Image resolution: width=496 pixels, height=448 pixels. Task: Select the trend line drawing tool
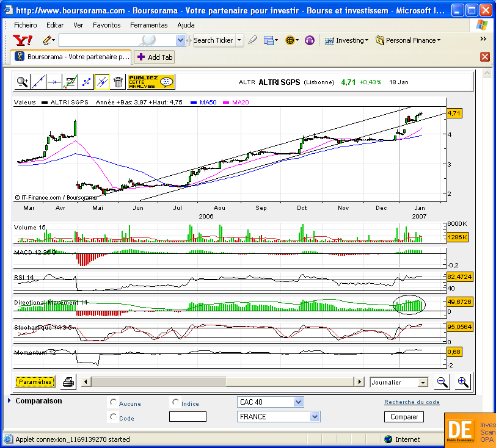(x=38, y=82)
